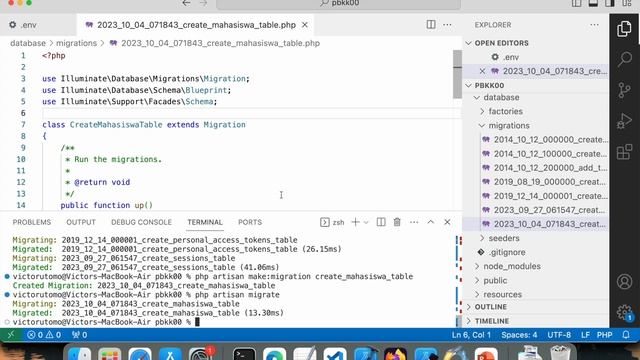This screenshot has height=360, width=640.
Task: Change encoding via UTF-8 status entry
Action: (x=559, y=335)
